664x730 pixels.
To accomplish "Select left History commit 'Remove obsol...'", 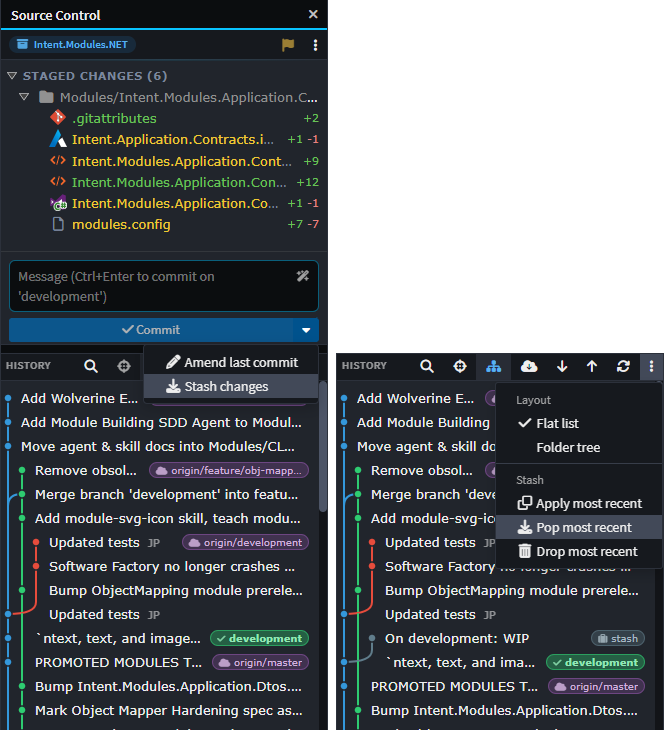I will click(86, 470).
